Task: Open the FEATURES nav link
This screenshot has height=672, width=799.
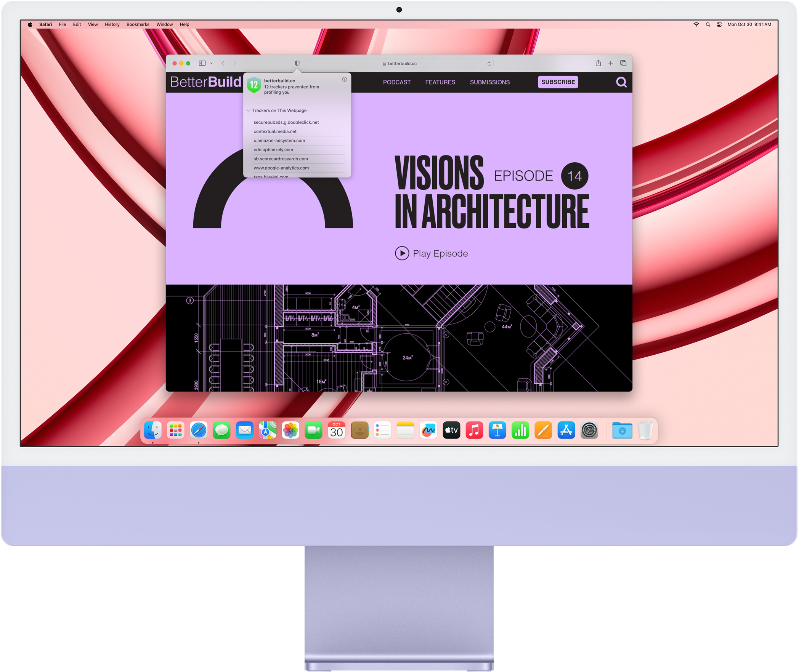Action: pyautogui.click(x=440, y=82)
